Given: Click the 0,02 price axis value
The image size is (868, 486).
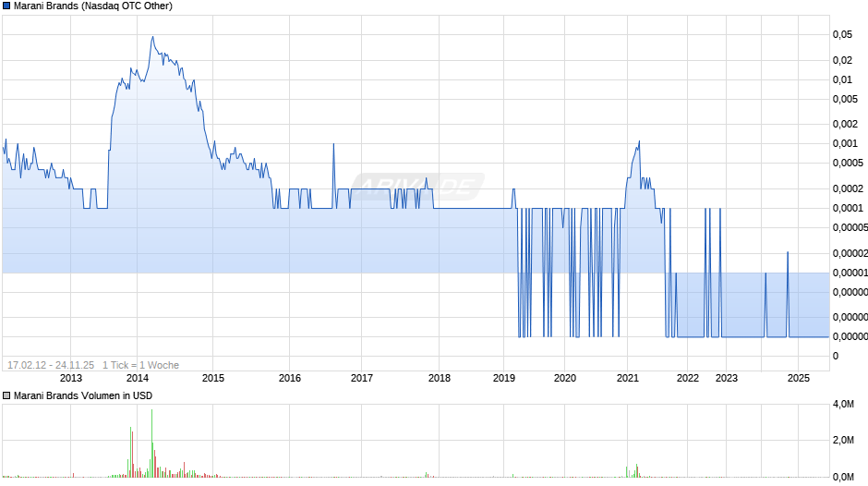Looking at the screenshot, I should click(x=842, y=60).
